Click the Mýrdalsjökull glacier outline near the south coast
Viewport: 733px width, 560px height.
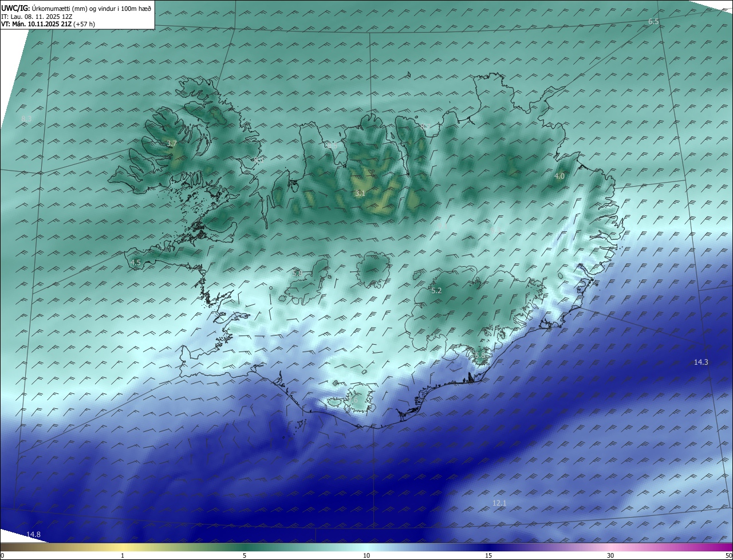click(x=359, y=398)
